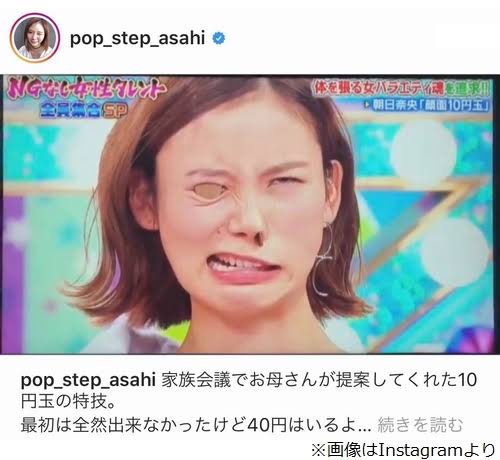500x460 pixels.
Task: Open the pop_step_asahi profile avatar
Action: [35, 38]
